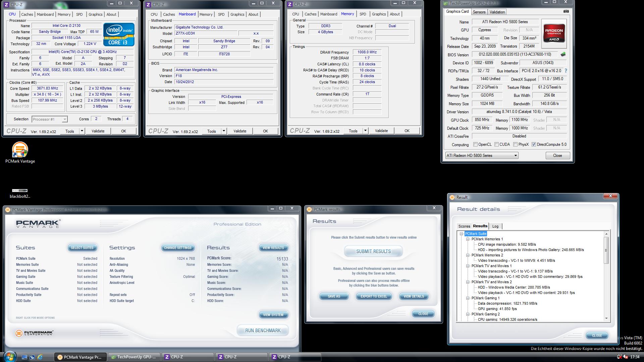Open the Tools dropdown arrow in CPU window
The image size is (644, 362).
click(x=82, y=131)
